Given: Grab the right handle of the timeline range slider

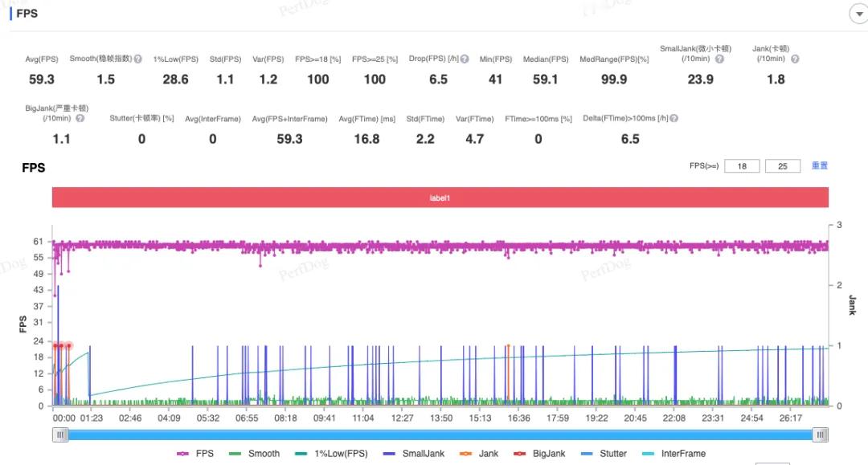Looking at the screenshot, I should click(821, 435).
